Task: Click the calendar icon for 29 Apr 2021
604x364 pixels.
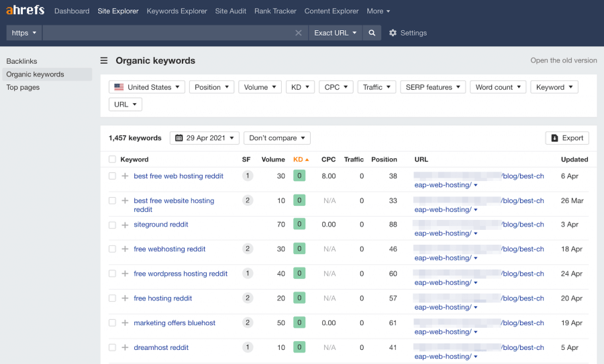Action: tap(179, 137)
